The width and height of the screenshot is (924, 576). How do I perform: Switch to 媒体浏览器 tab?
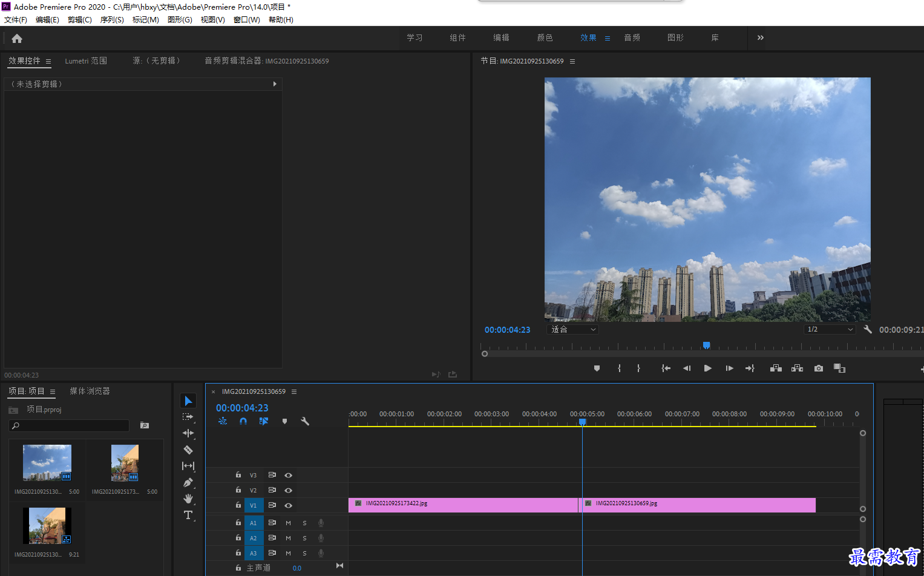coord(90,391)
